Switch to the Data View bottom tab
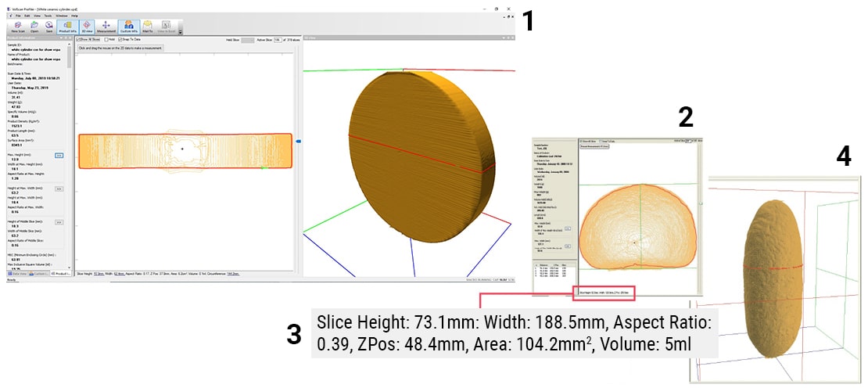This screenshot has height=388, width=868. coord(17,274)
